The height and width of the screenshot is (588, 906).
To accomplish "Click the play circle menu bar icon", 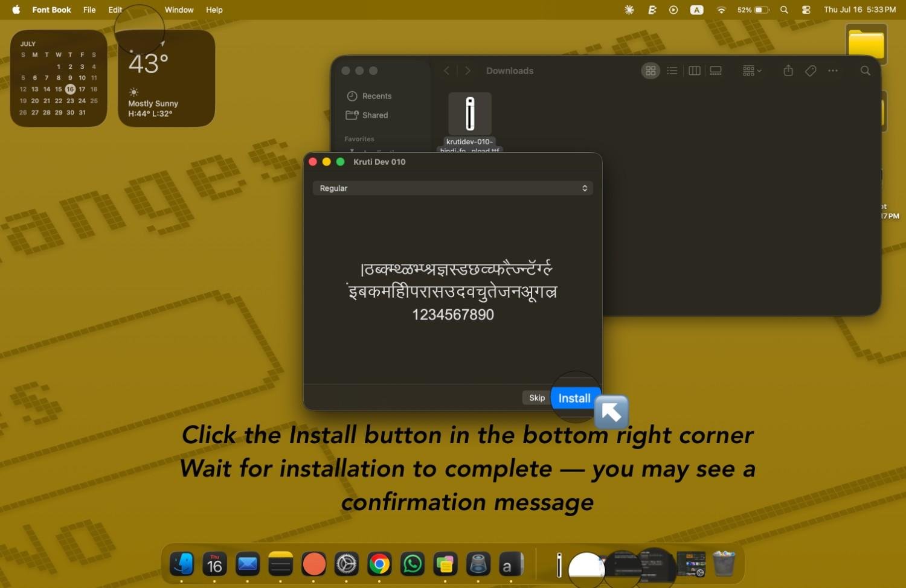I will 673,10.
